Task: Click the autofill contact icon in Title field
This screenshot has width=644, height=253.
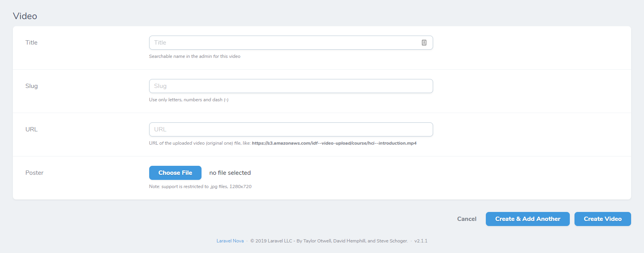Action: [424, 43]
